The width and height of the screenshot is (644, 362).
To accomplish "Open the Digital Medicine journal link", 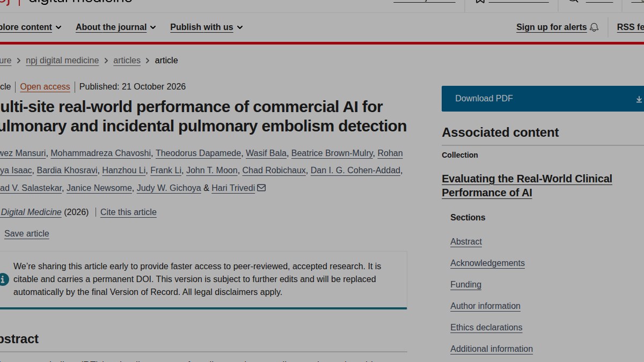I will [x=31, y=212].
